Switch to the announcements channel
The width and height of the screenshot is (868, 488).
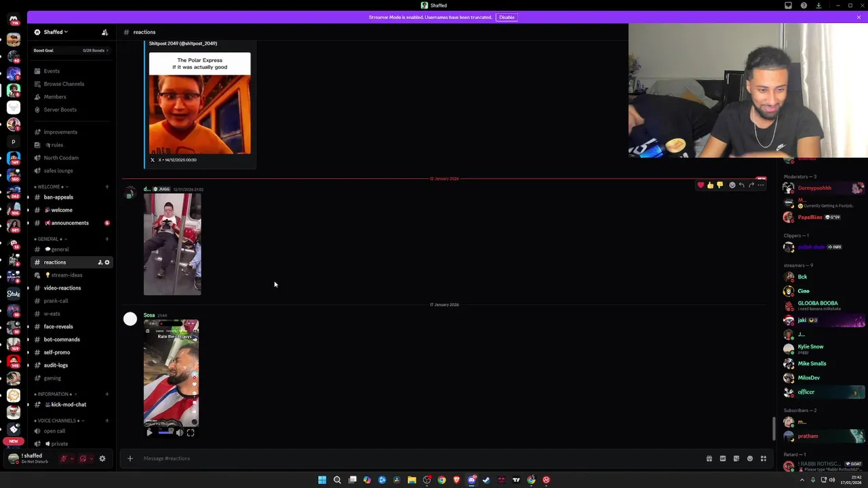point(71,223)
